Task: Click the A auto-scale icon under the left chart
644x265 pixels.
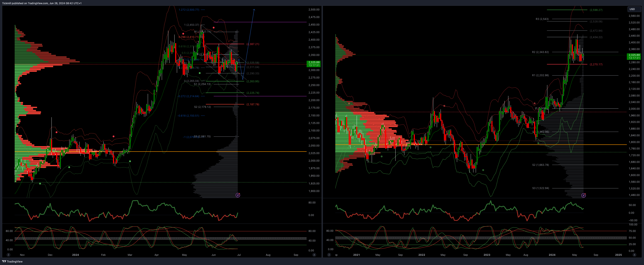Action: [314, 255]
